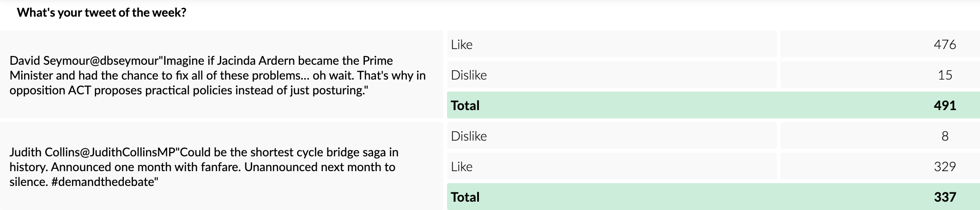This screenshot has width=980, height=210.
Task: Click the Dislike label for Collins' tweet
Action: tap(469, 136)
